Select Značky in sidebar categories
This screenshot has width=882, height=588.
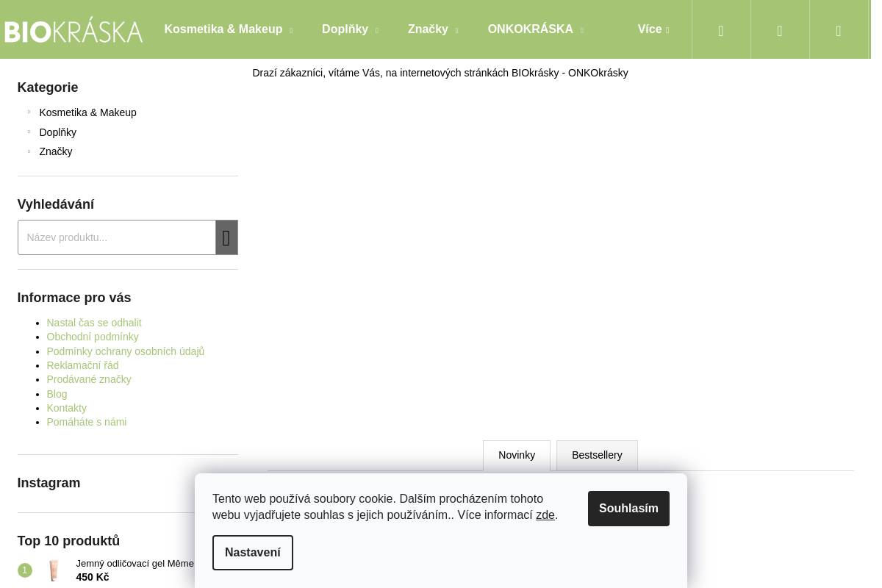pyautogui.click(x=56, y=151)
